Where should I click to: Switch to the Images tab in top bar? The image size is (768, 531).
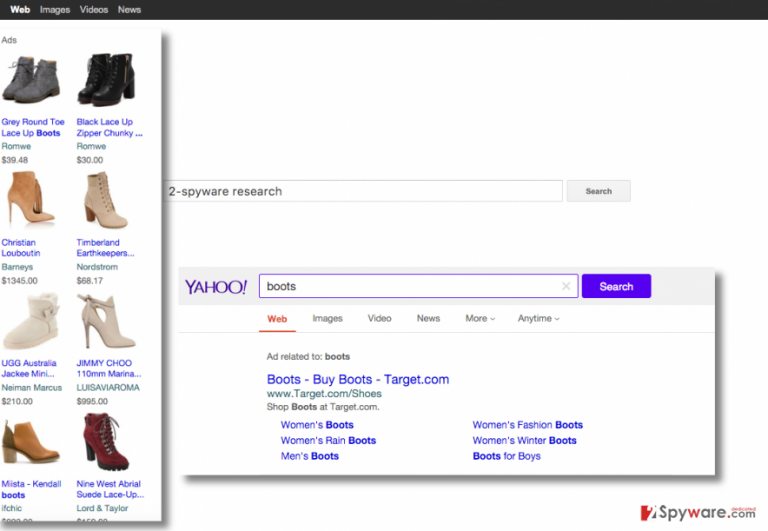point(55,10)
